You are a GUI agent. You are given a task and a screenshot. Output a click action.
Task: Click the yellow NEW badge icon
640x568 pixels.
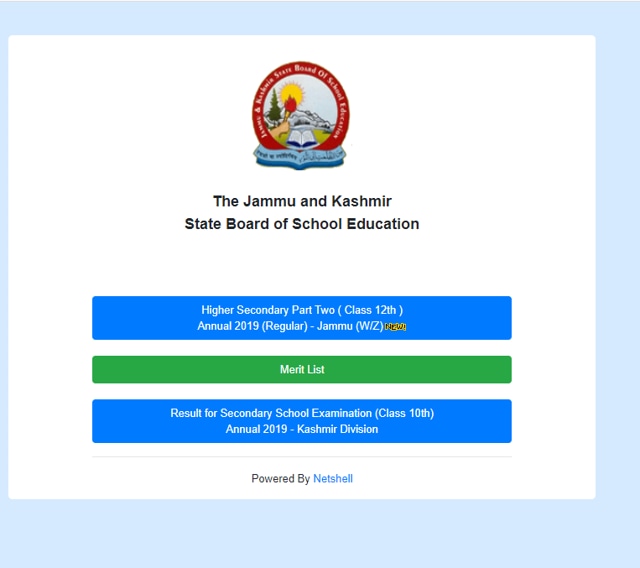pyautogui.click(x=395, y=327)
